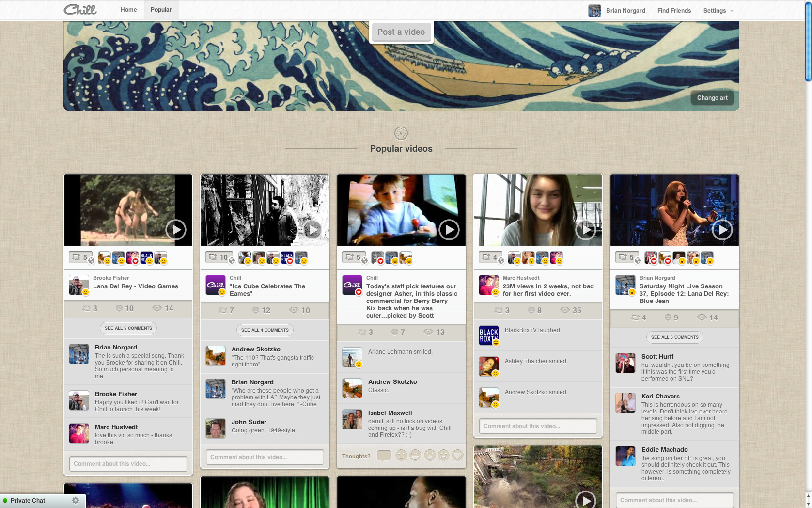Click the smile stat icon showing 9 on SNL card

[x=668, y=317]
